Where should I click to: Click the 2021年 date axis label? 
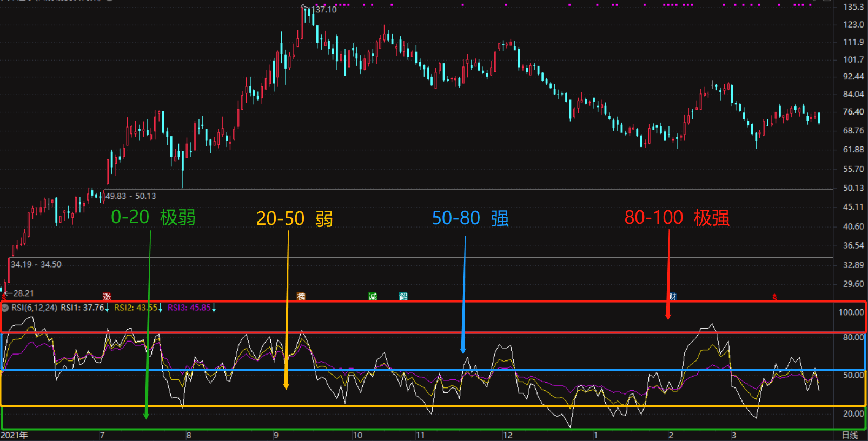[15, 435]
